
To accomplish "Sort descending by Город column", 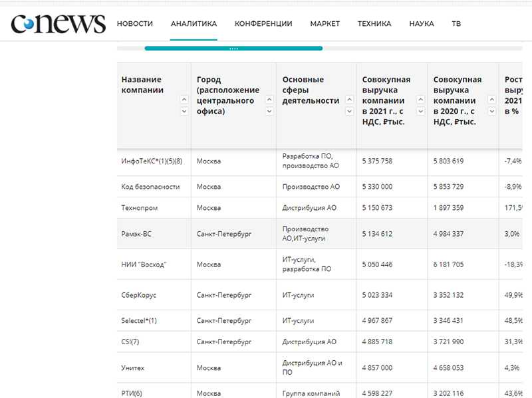I will [269, 111].
